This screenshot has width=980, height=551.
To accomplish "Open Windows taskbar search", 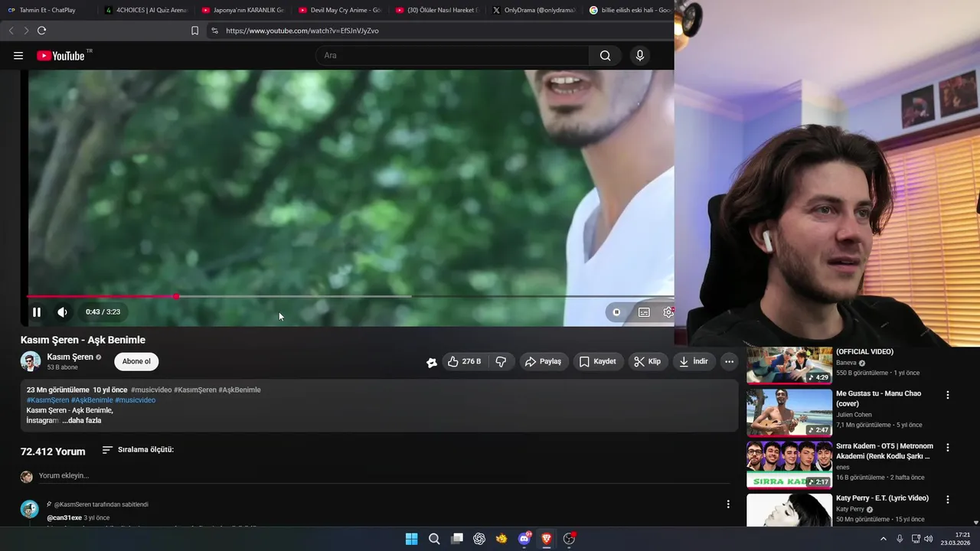I will [434, 539].
